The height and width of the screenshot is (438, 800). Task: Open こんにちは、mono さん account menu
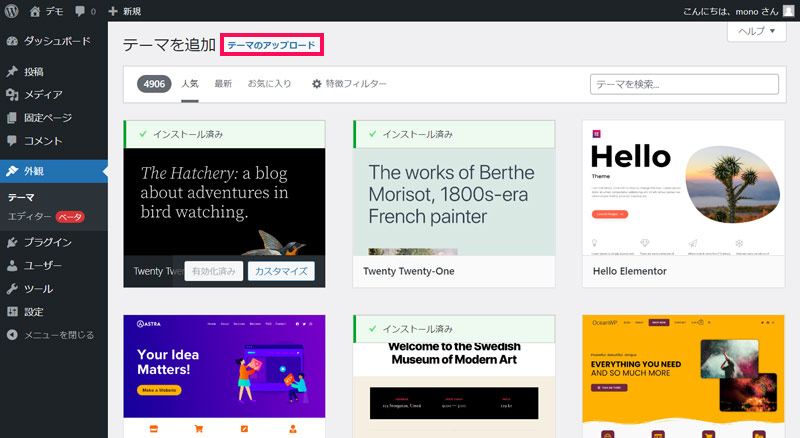738,11
